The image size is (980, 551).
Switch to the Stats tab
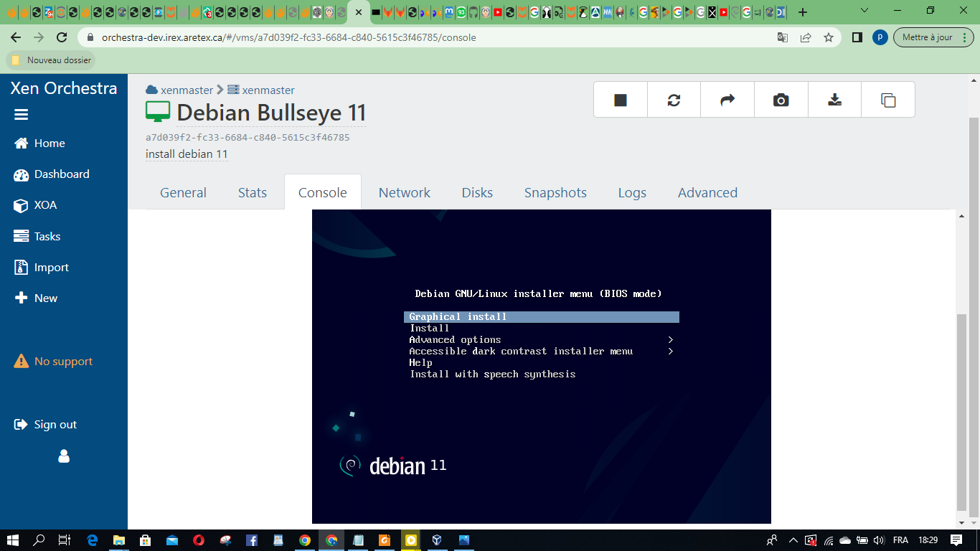coord(253,192)
